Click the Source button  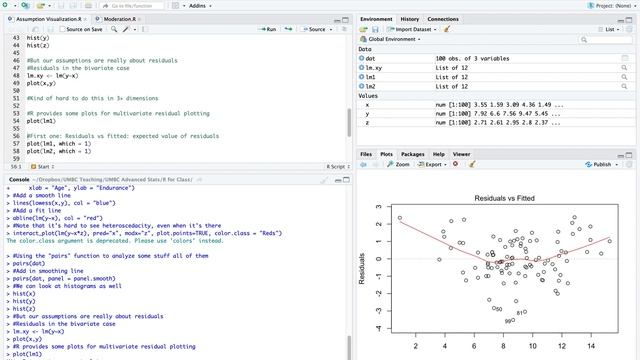pos(314,29)
